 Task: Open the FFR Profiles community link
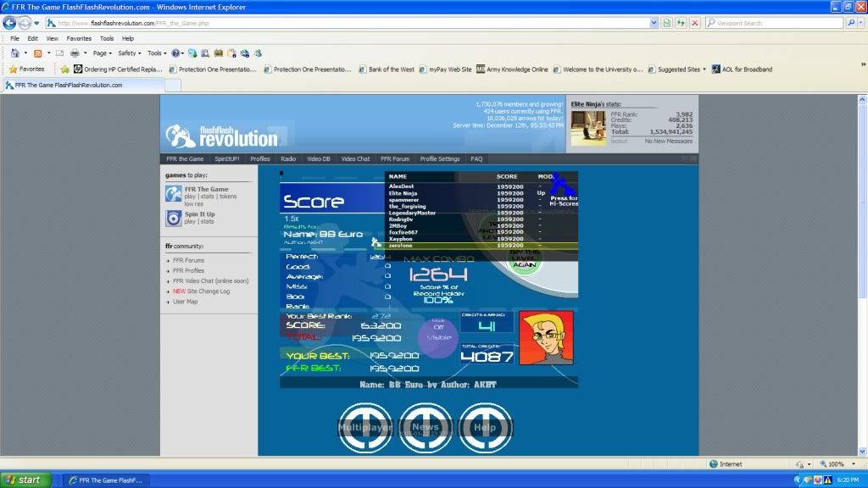click(188, 271)
